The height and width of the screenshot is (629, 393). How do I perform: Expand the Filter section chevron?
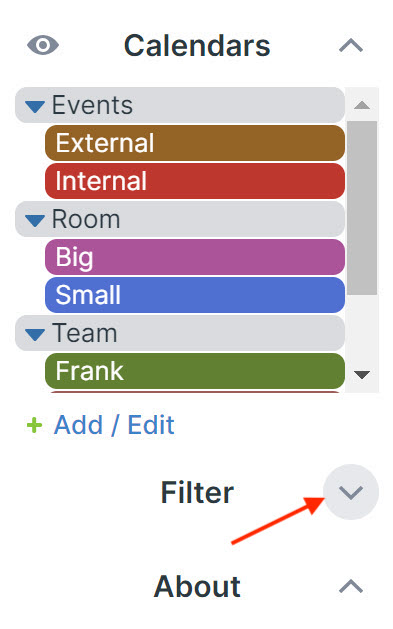click(351, 492)
